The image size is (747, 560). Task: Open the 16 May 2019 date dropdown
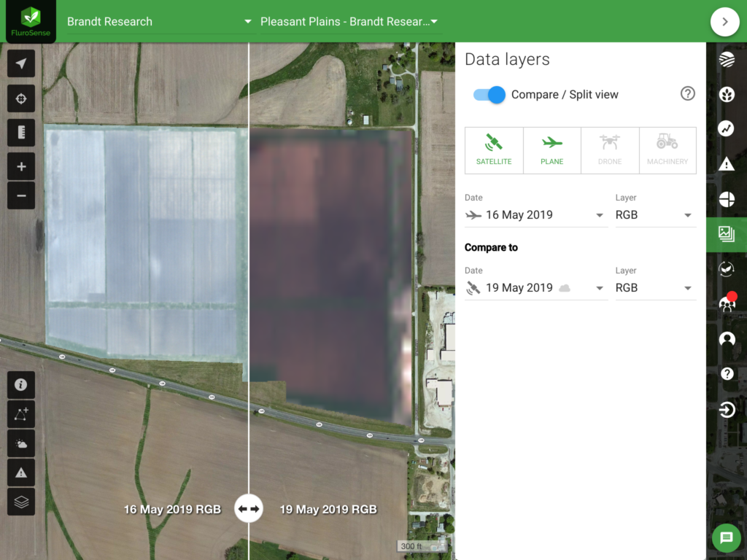click(536, 215)
